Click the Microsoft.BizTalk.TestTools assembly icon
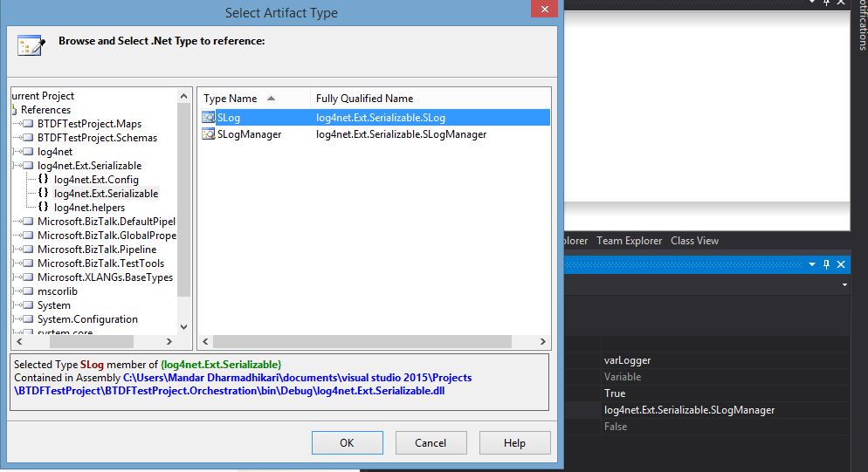 pos(28,263)
